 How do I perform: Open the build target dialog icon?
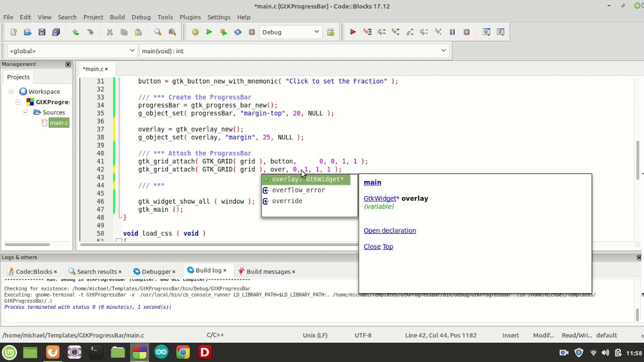click(x=331, y=32)
